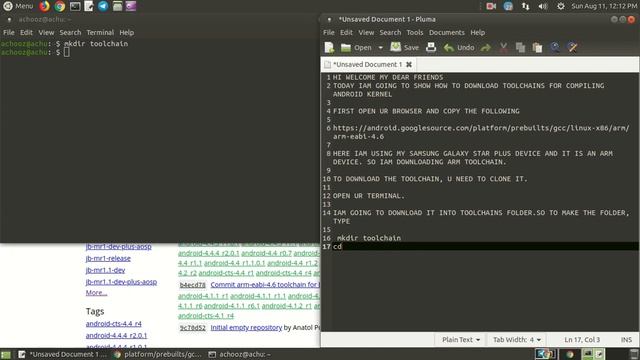Launch the text editor panel icon
Screen dimensions: 640x360
coord(89,6)
